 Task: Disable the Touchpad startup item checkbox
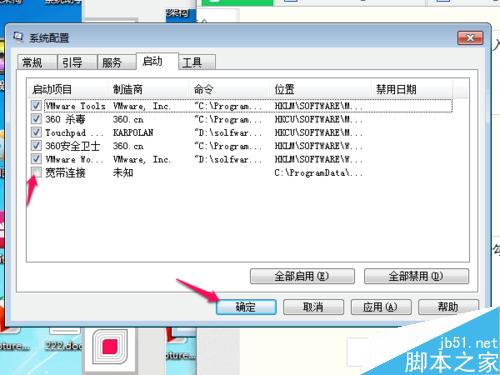pyautogui.click(x=36, y=132)
